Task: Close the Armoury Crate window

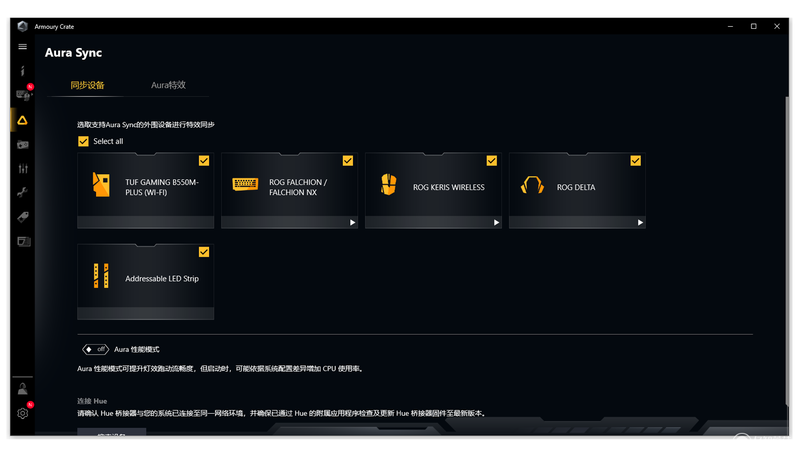Action: coord(777,27)
